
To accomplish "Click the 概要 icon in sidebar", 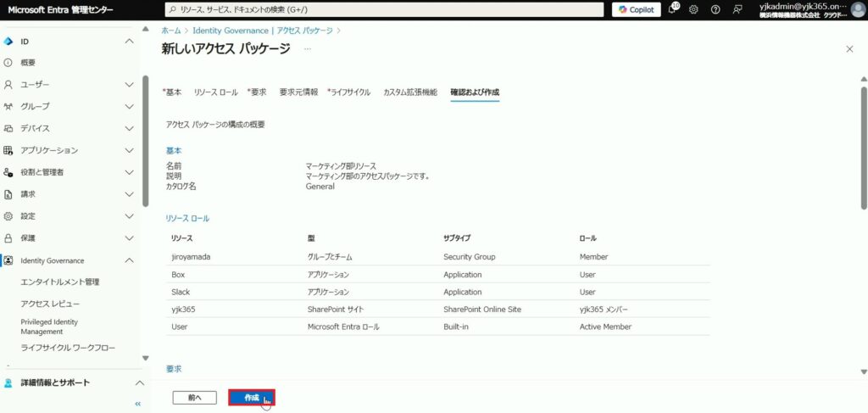I will click(x=8, y=63).
